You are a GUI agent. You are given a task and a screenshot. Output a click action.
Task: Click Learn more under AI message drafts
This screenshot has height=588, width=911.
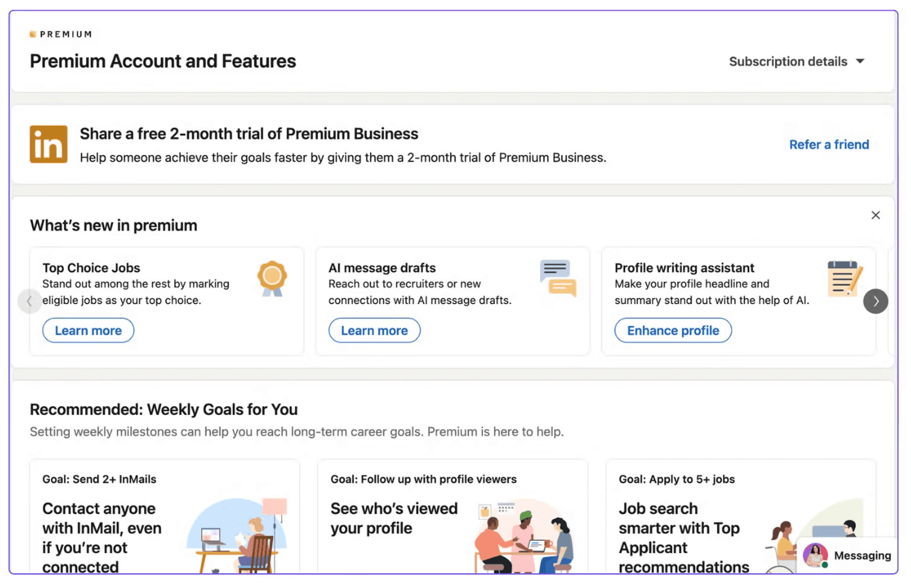[x=374, y=331]
